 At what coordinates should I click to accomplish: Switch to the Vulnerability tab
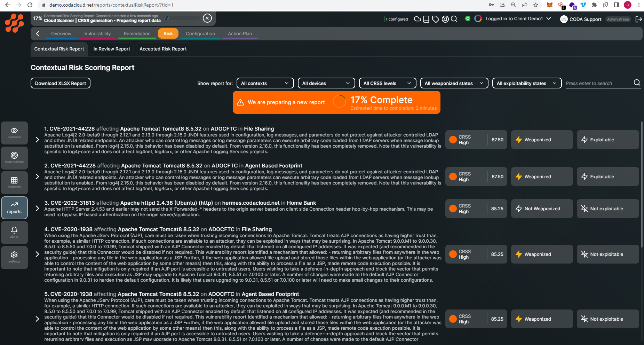click(97, 34)
